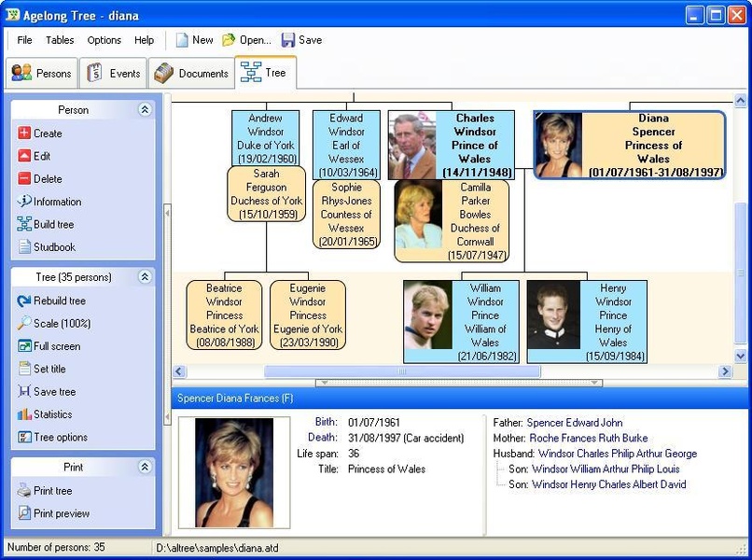The image size is (752, 560).
Task: Select Edward Windsor Earl of Wessex box
Action: coord(346,145)
